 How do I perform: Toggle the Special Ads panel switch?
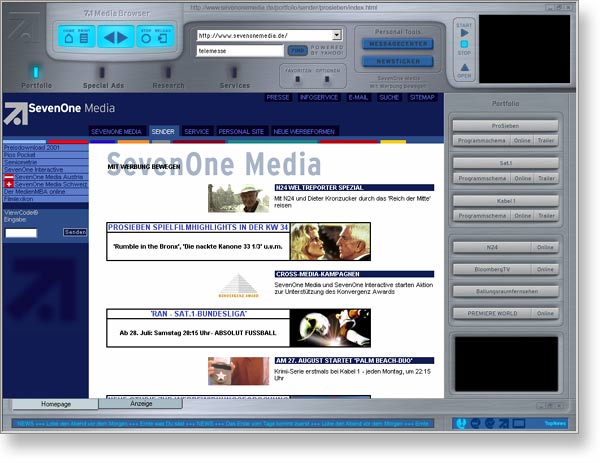click(x=103, y=72)
